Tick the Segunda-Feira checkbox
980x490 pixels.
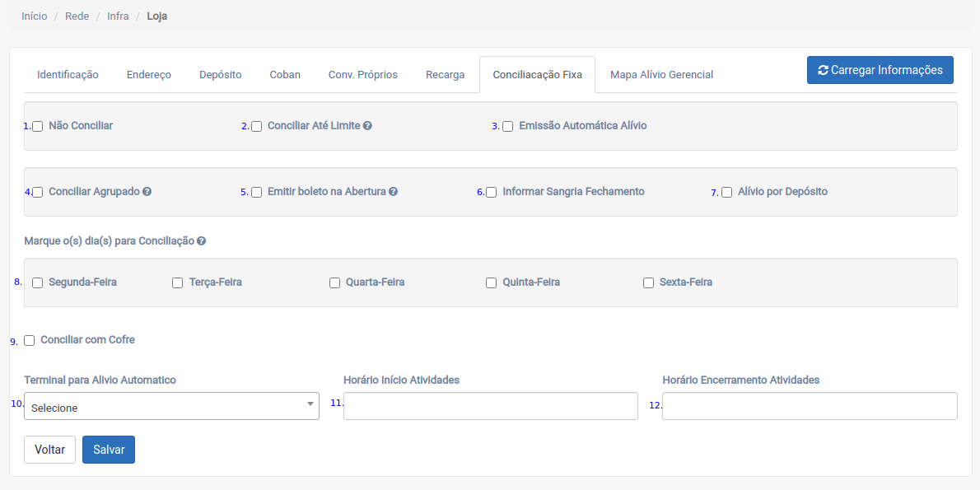point(38,283)
